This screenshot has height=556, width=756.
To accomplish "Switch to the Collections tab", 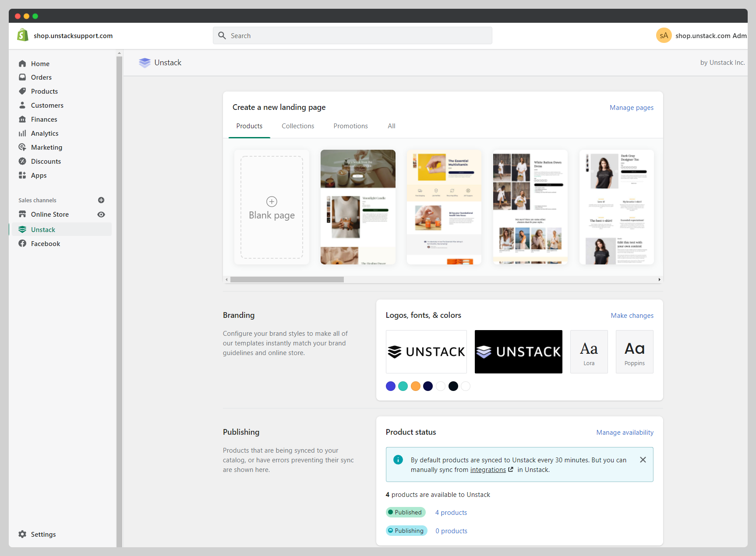I will tap(298, 126).
